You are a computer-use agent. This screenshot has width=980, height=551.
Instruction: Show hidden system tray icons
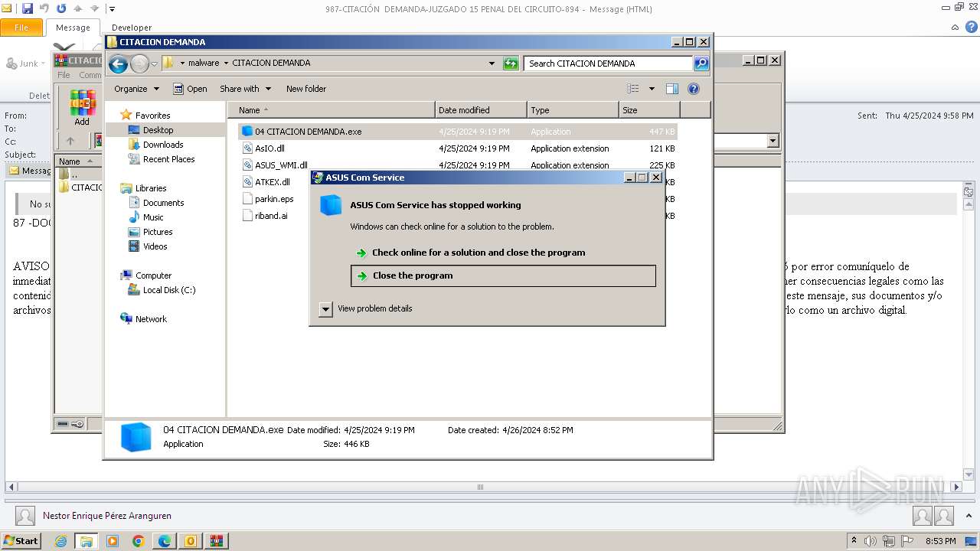[x=854, y=541]
